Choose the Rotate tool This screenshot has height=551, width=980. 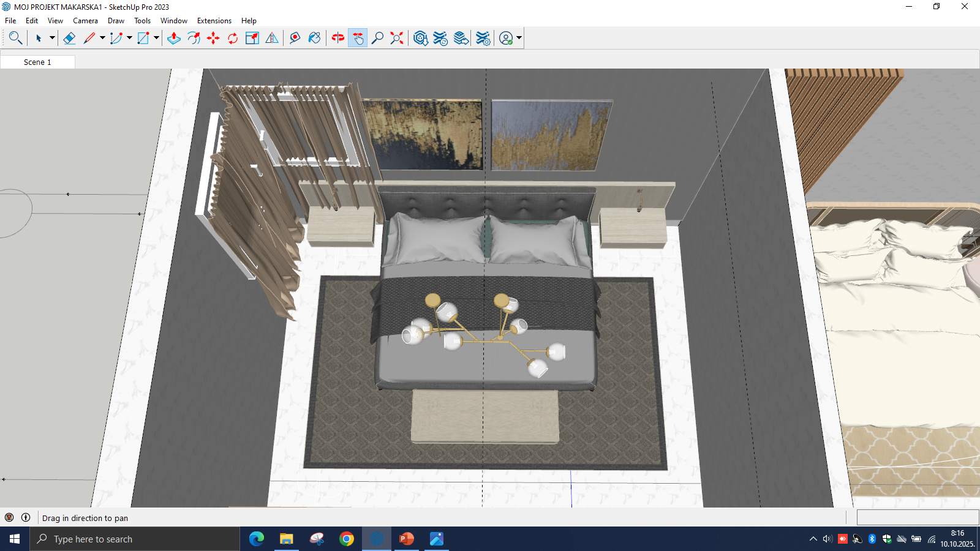(233, 38)
